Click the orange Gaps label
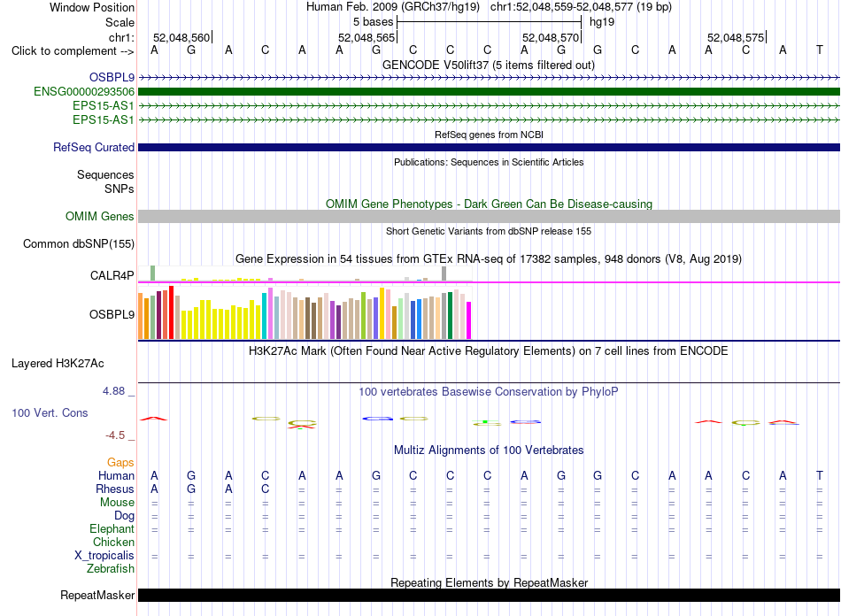This screenshot has height=616, width=841. pos(120,462)
